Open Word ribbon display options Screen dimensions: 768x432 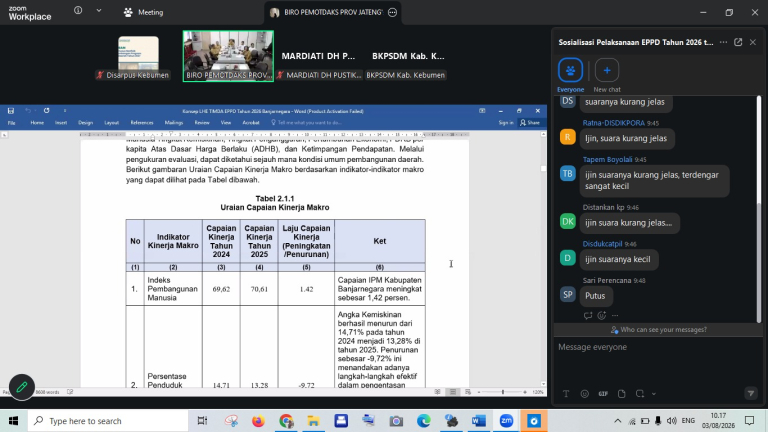pos(482,111)
